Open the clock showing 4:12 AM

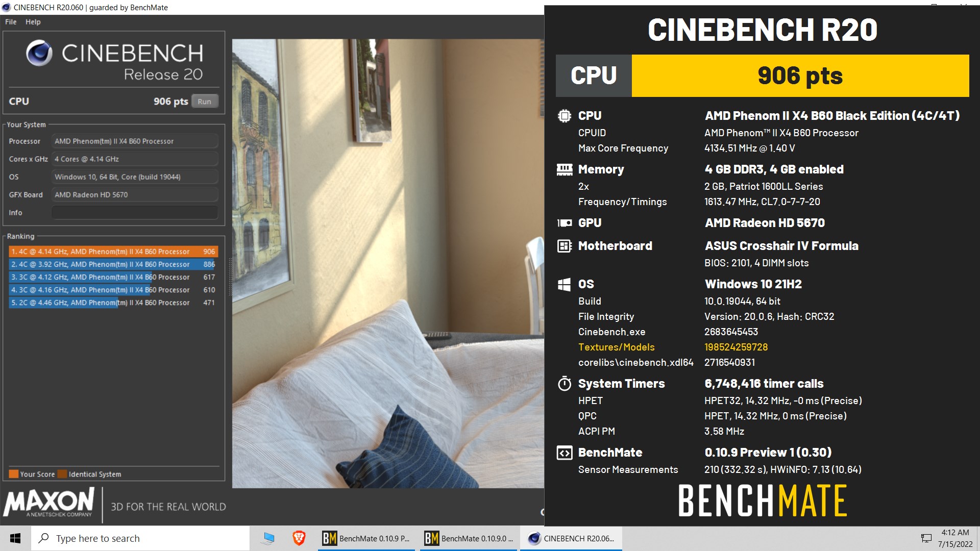pyautogui.click(x=955, y=538)
